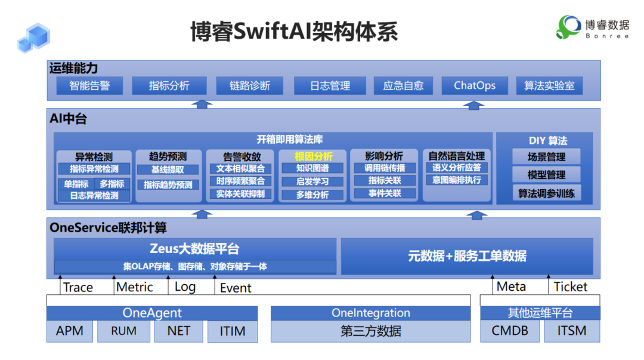
Task: Click the 元数据+服务工单数据 block
Action: click(467, 256)
